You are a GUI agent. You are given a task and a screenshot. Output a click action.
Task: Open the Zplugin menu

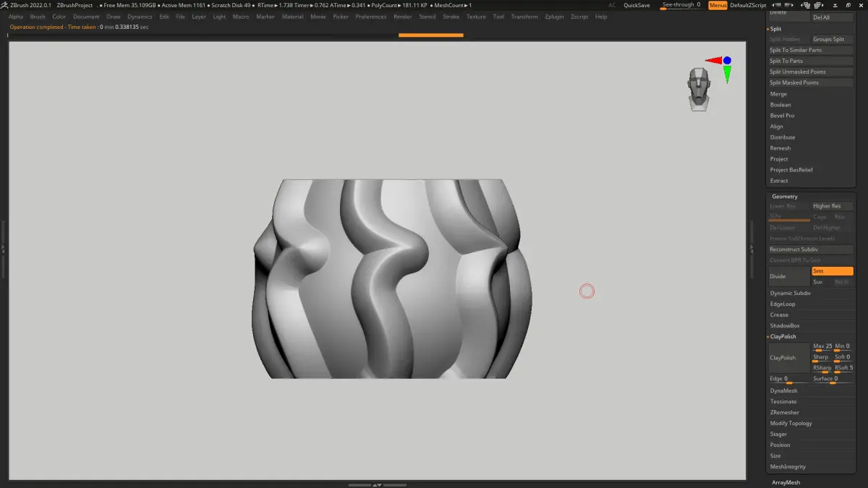click(x=554, y=17)
